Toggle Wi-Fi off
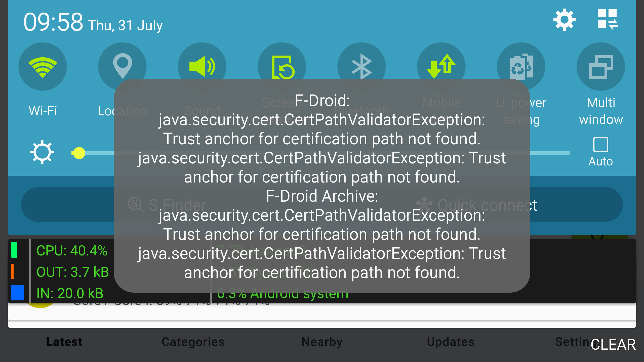This screenshot has height=362, width=644. click(43, 67)
